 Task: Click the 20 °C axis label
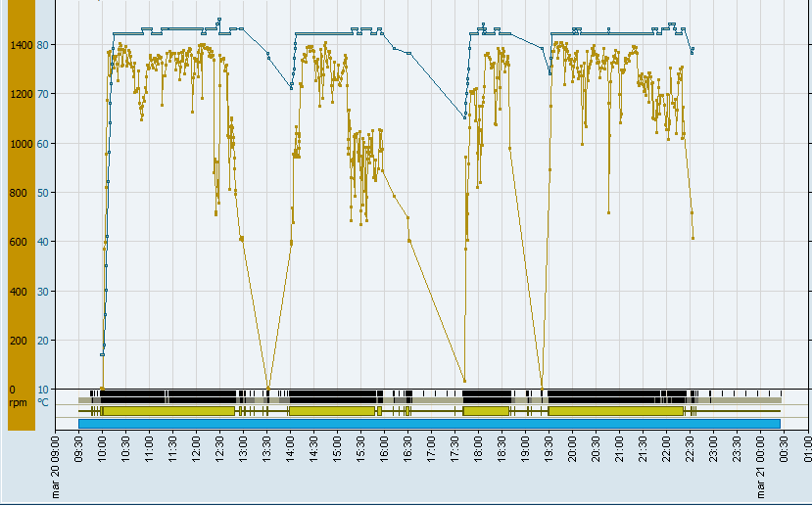[42, 341]
